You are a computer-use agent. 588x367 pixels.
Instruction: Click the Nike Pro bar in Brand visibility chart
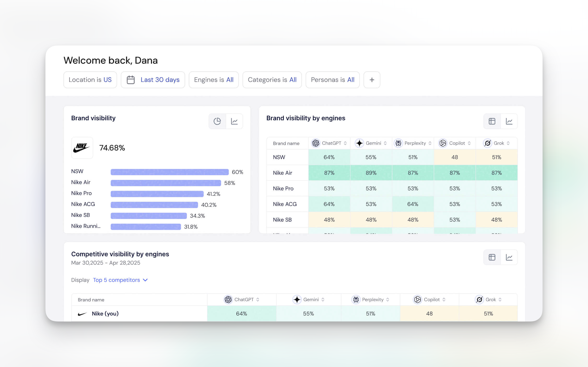pos(157,194)
